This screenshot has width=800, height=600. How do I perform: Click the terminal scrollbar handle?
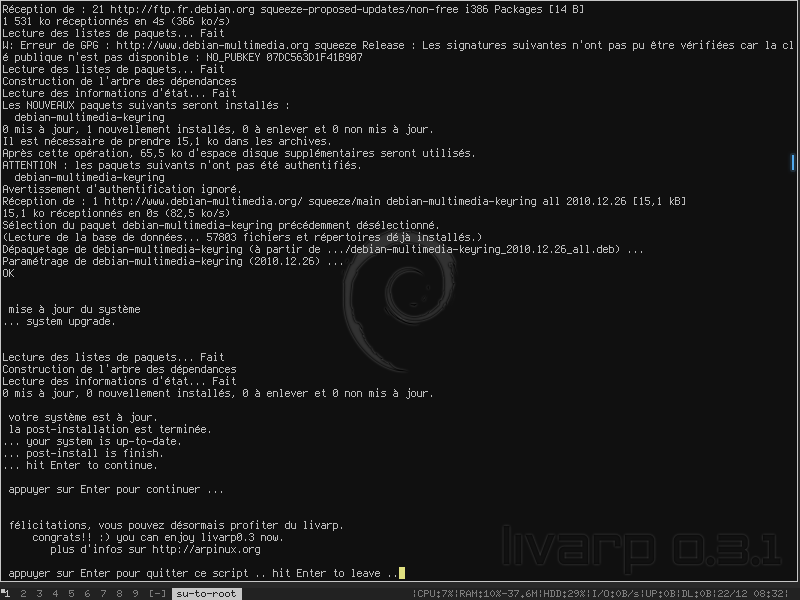792,163
